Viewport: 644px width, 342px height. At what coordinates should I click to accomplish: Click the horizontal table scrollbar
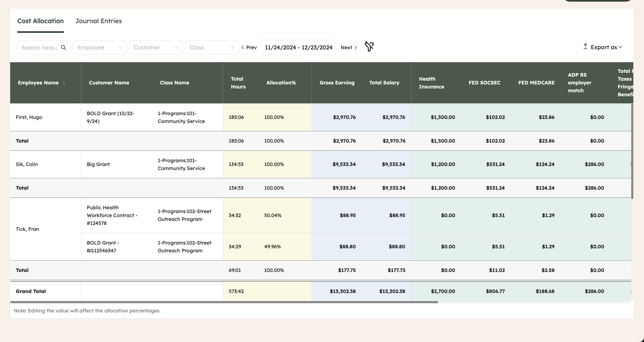[224, 302]
